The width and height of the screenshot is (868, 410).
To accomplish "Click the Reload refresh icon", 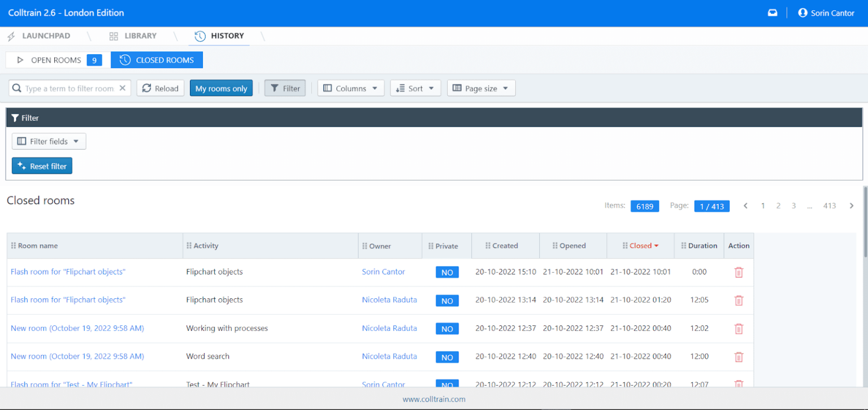I will pyautogui.click(x=147, y=88).
